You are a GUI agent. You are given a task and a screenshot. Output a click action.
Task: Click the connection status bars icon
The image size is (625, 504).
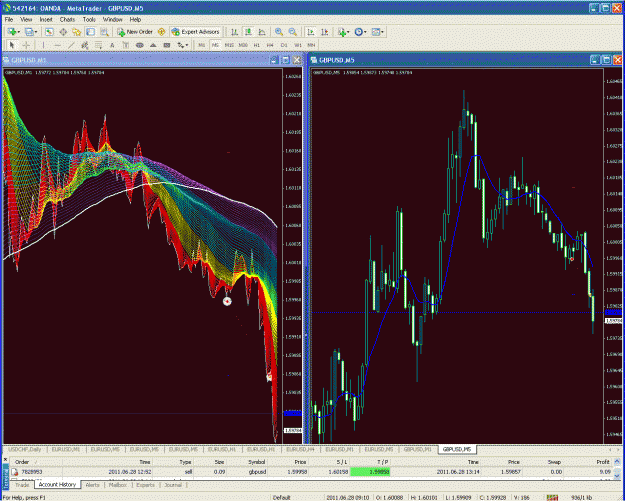[552, 498]
